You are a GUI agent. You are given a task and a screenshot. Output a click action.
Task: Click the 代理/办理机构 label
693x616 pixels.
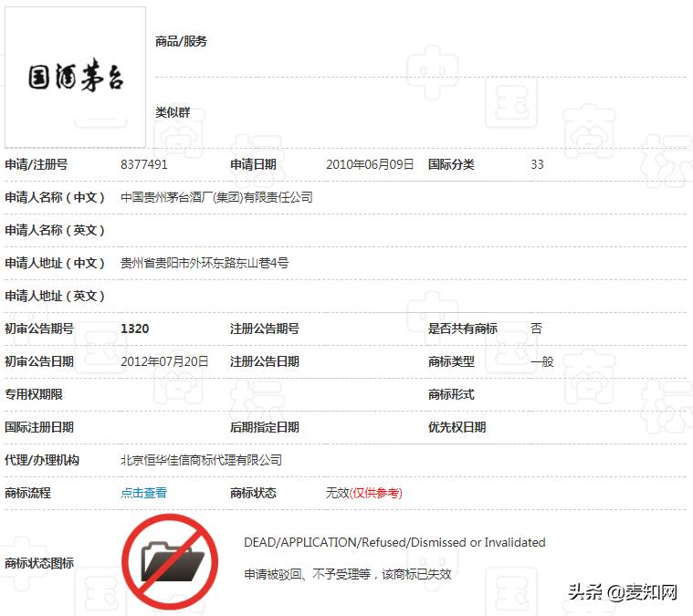[x=42, y=460]
